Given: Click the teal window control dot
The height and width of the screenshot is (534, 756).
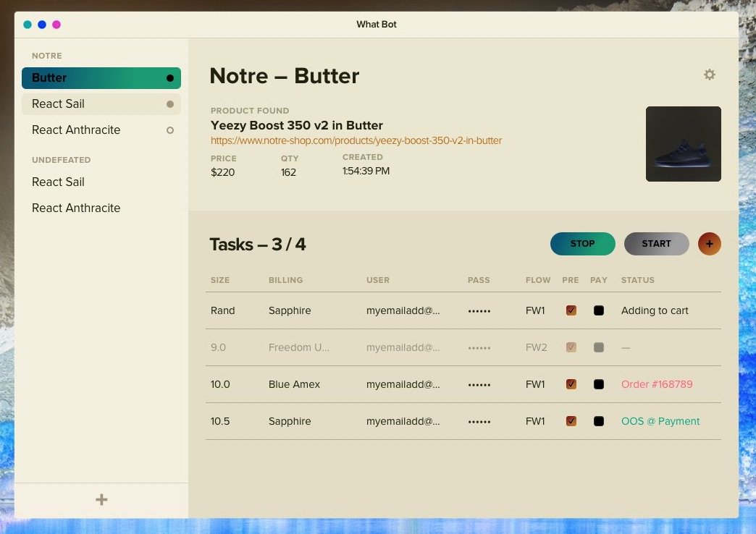Looking at the screenshot, I should [x=28, y=25].
